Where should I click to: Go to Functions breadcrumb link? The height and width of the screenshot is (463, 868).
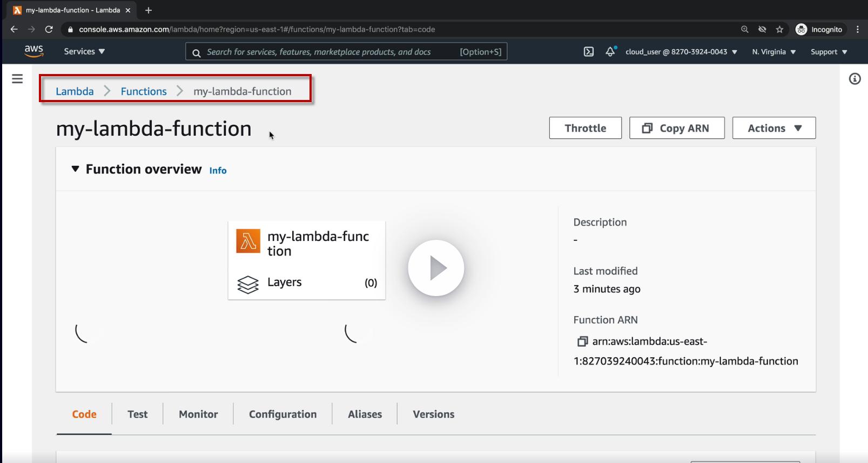(x=144, y=91)
